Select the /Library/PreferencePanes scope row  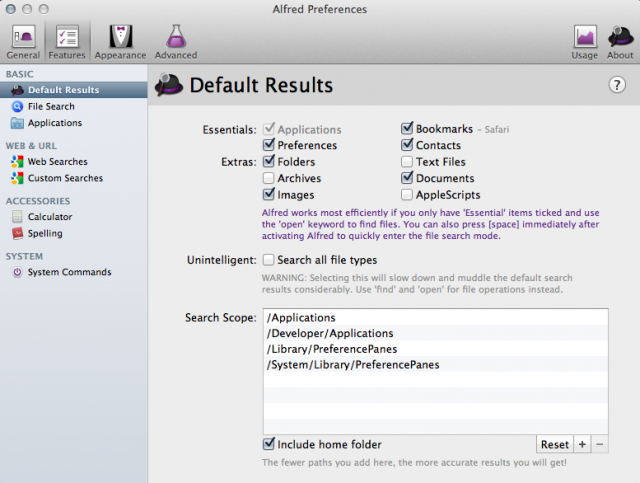pos(436,349)
